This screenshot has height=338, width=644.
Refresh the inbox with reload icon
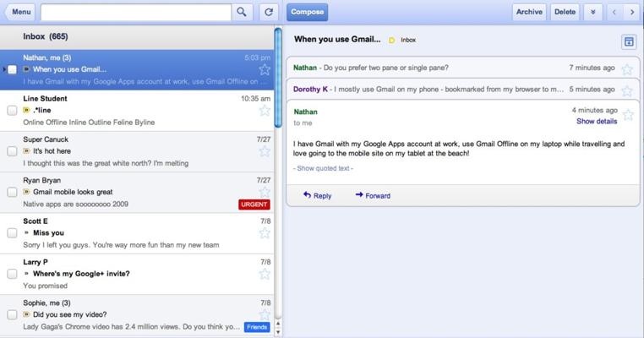click(x=268, y=12)
